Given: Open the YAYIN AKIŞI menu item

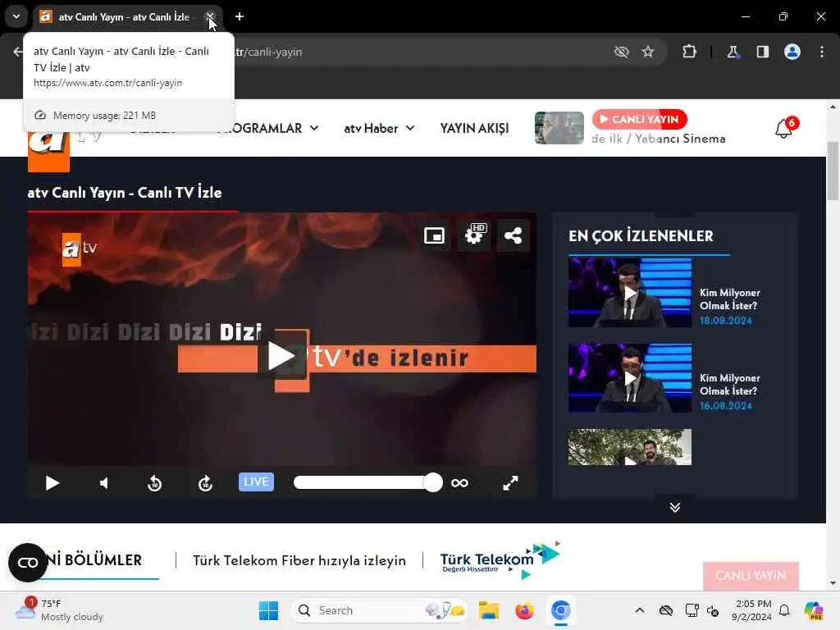Looking at the screenshot, I should pos(475,129).
